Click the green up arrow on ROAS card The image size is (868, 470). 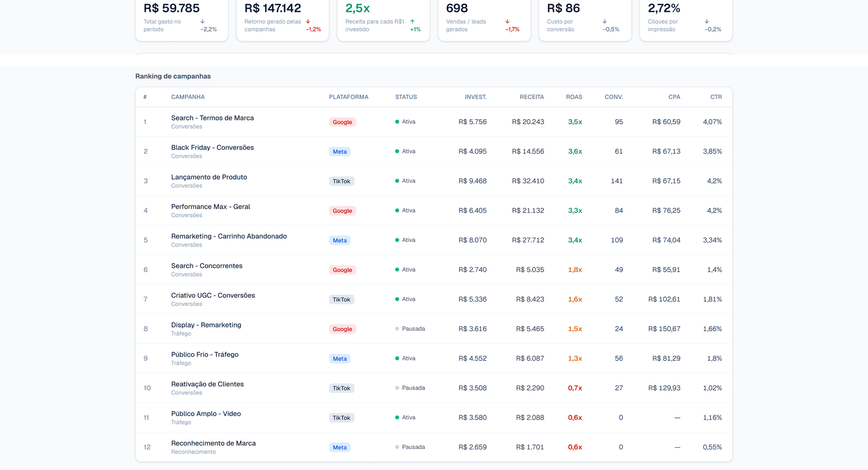click(x=413, y=21)
